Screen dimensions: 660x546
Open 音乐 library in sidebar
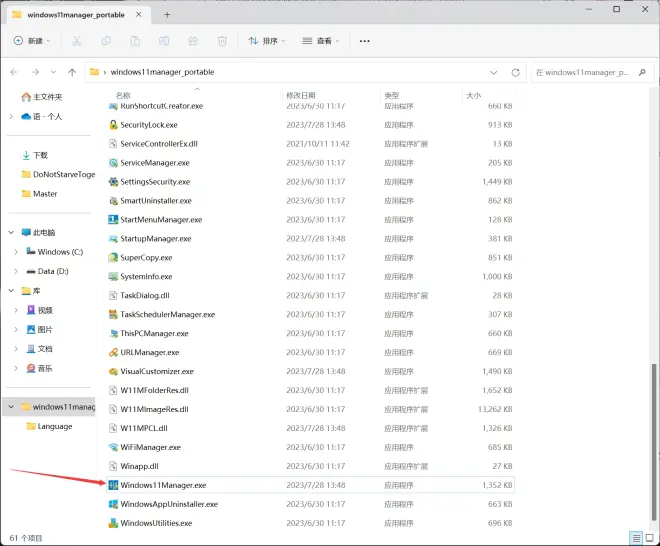pos(40,368)
